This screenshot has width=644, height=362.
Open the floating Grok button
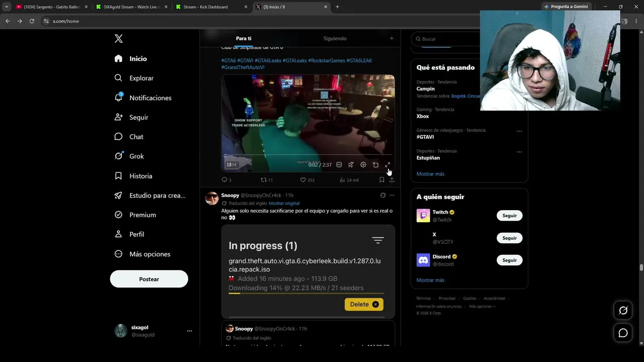click(x=623, y=310)
